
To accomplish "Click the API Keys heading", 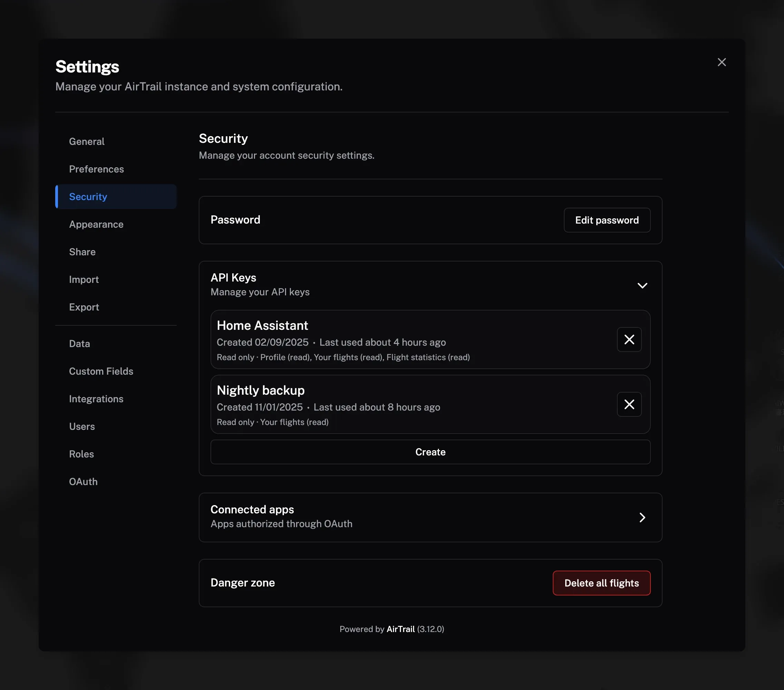I will pos(233,278).
